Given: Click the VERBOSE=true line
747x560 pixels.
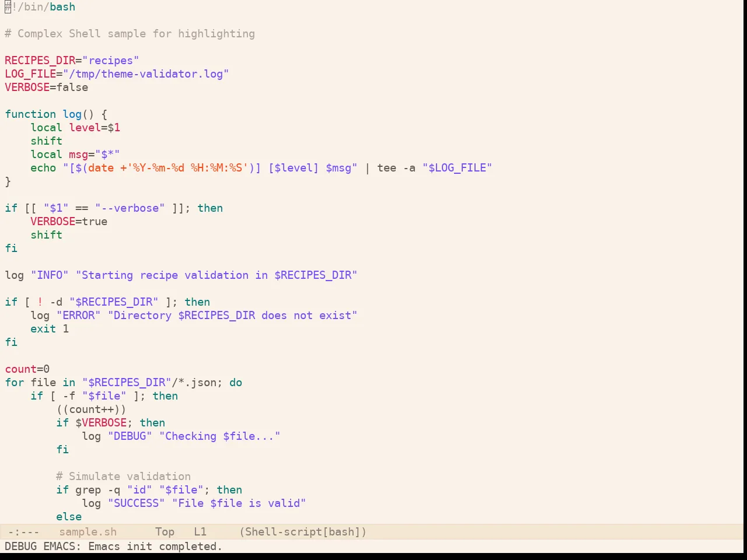Looking at the screenshot, I should [69, 222].
